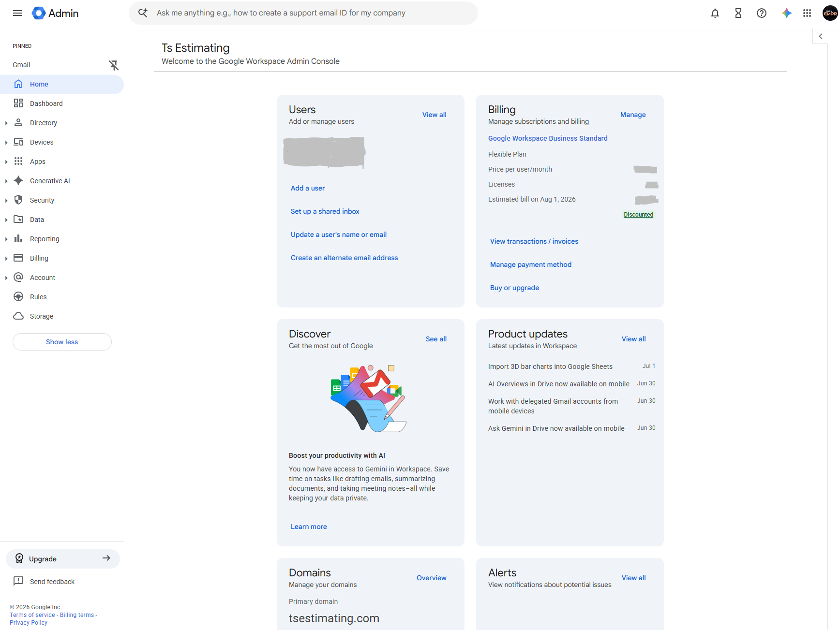Click Manage payment method
Viewport: 840px width, 630px height.
[x=531, y=264]
